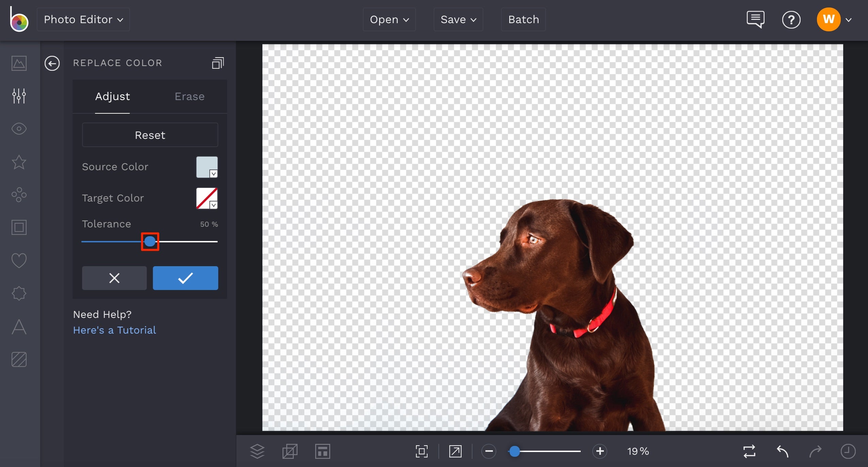Open the Target Color swatch
This screenshot has height=467, width=868.
tap(206, 198)
